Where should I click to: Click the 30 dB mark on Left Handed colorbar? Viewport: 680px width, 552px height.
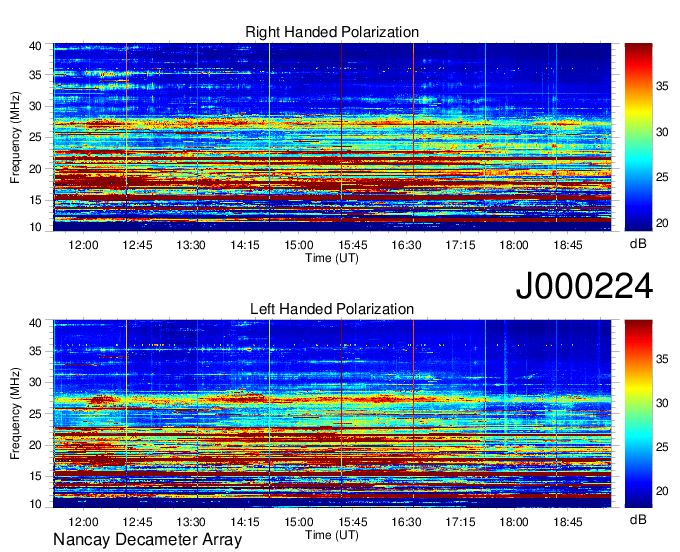click(662, 403)
